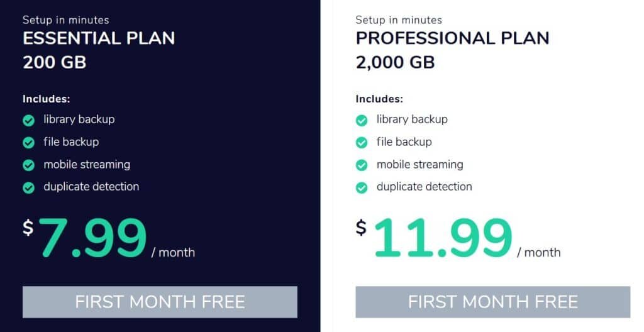Click 'file backup' text in Professional Plan
The image size is (644, 332).
point(404,141)
